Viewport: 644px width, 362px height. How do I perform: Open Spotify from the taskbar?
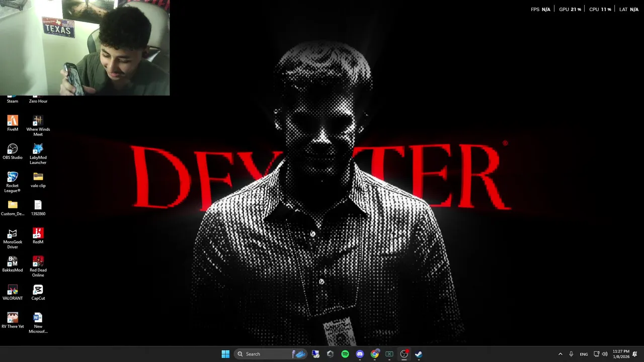click(x=345, y=354)
